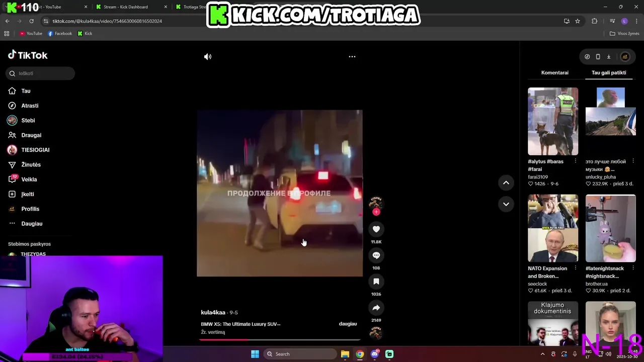
Task: Click the Chrome address bar URL
Action: coord(107,21)
